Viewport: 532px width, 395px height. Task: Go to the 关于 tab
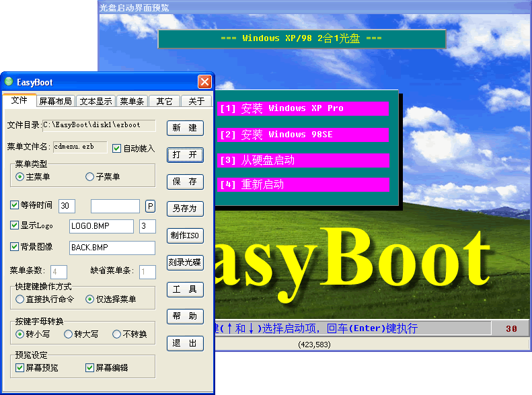click(x=196, y=102)
